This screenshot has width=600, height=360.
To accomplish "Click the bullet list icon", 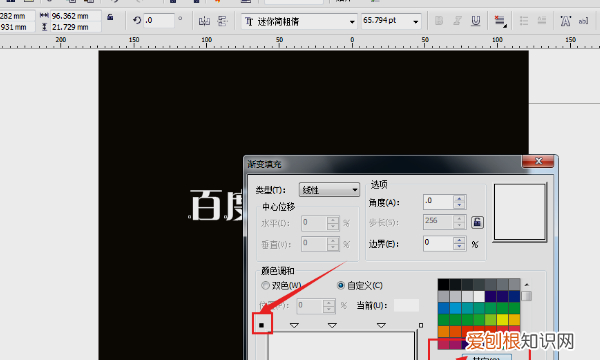I will pos(523,21).
